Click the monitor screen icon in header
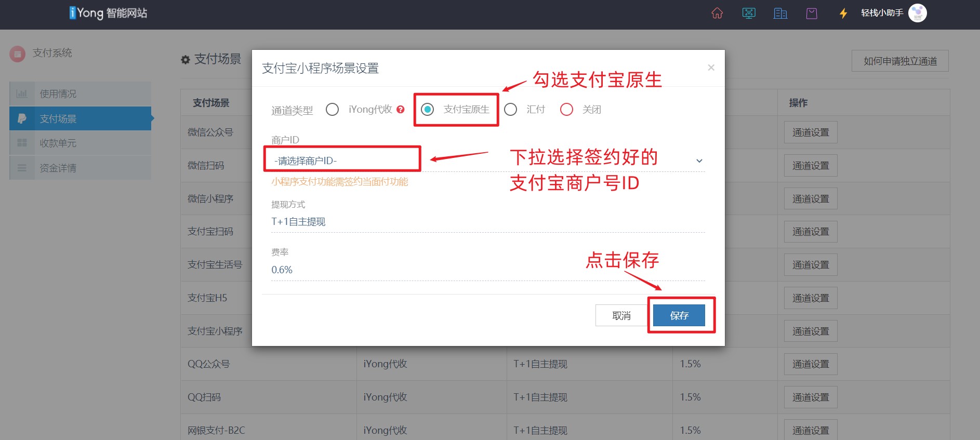The width and height of the screenshot is (980, 440). pyautogui.click(x=749, y=13)
